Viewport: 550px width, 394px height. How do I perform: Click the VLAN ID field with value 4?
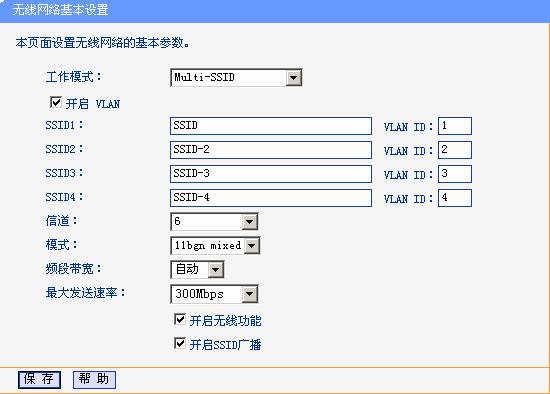(x=455, y=198)
